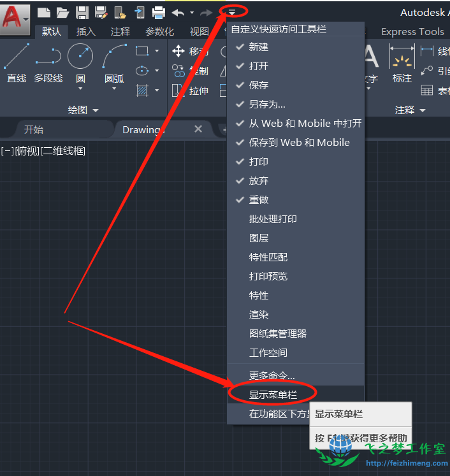Viewport: 450px width, 476px height.
Task: Click the New file icon in top toolbar
Action: [43, 12]
